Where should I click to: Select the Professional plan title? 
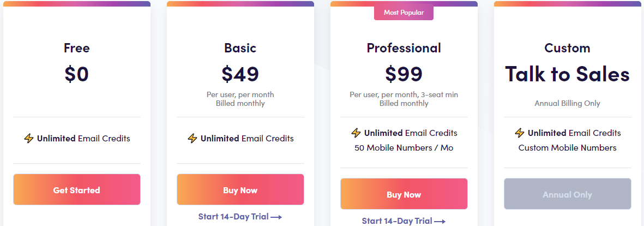click(404, 48)
